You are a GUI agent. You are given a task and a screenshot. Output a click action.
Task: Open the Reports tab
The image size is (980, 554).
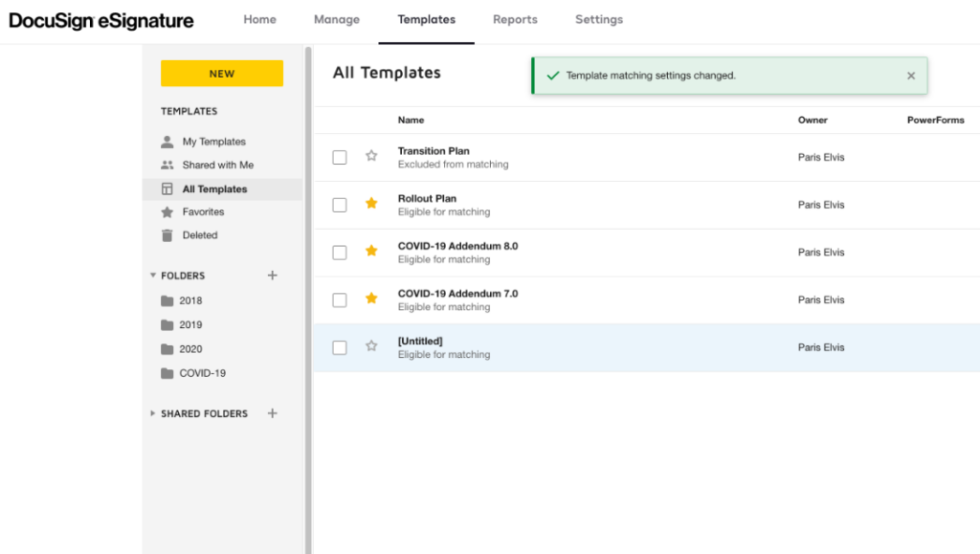pos(515,19)
